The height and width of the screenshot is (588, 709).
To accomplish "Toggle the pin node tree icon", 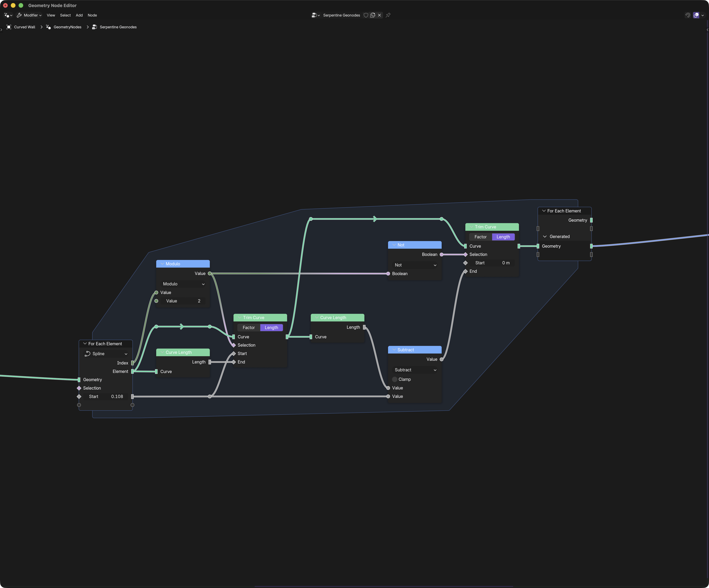I will click(x=388, y=15).
